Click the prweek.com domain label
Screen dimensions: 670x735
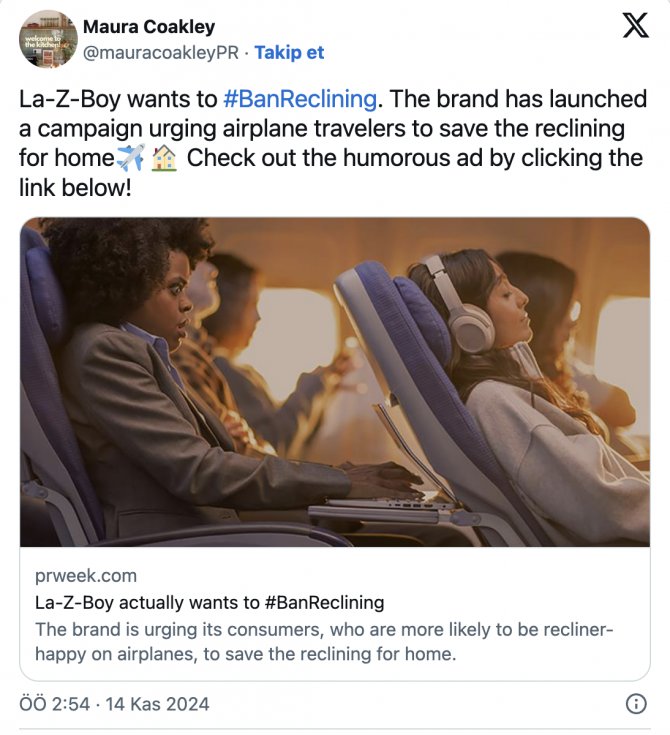click(x=86, y=576)
